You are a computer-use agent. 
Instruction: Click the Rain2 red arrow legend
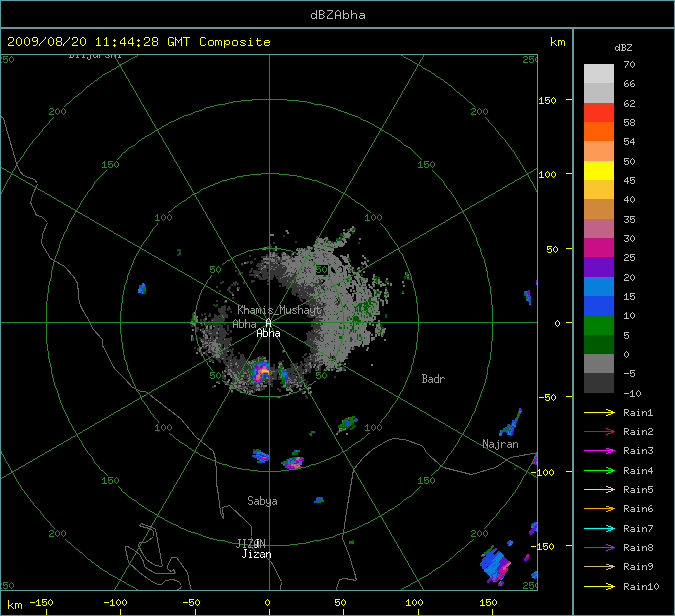600,431
